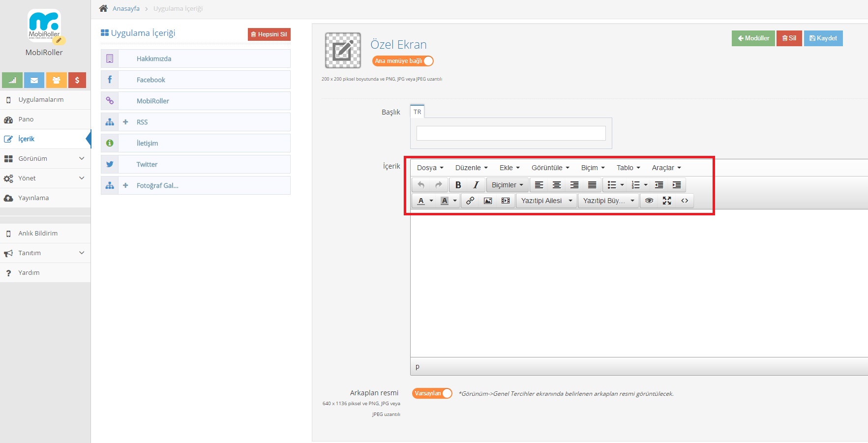Open the Yazıtipi Ailesi font family dropdown

point(546,201)
